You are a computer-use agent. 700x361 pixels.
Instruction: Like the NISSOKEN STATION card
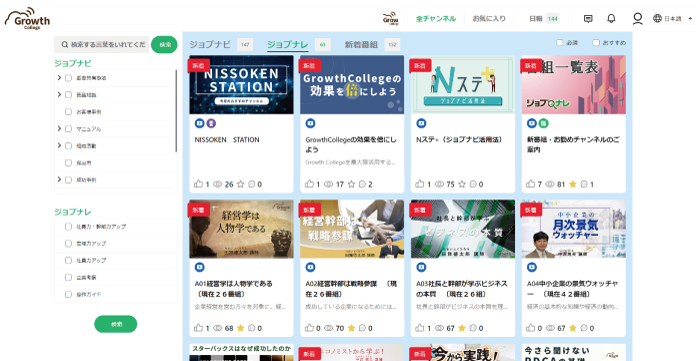198,184
